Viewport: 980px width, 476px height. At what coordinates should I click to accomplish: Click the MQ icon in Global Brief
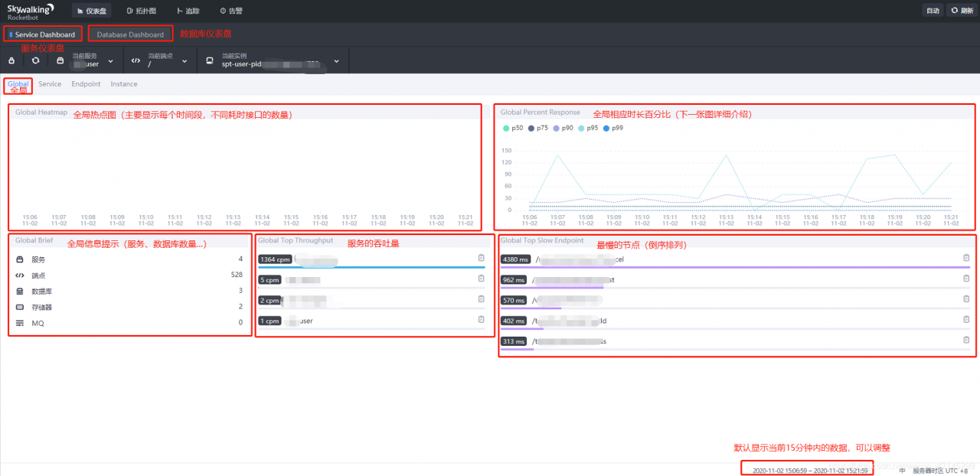tap(20, 323)
